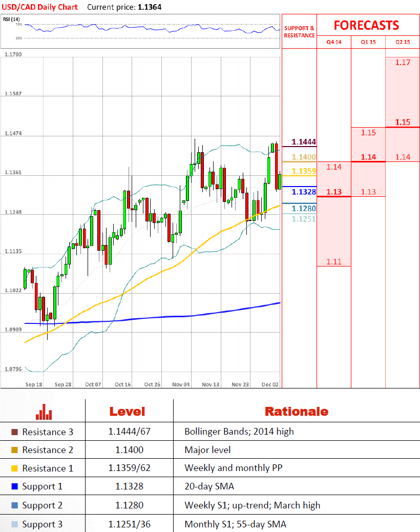Click the 'USD/CAD Daily Chart' title
This screenshot has width=420, height=532.
coord(39,7)
